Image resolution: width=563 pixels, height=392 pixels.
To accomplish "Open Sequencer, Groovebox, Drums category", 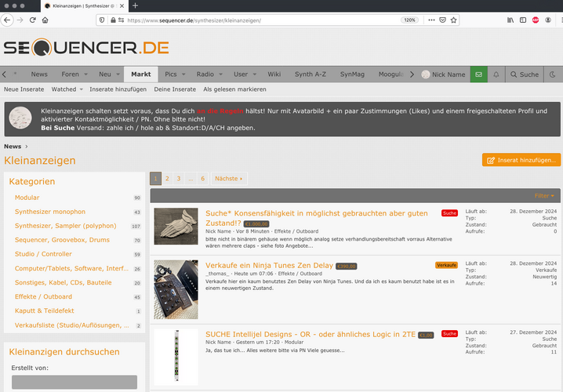I will (x=62, y=240).
